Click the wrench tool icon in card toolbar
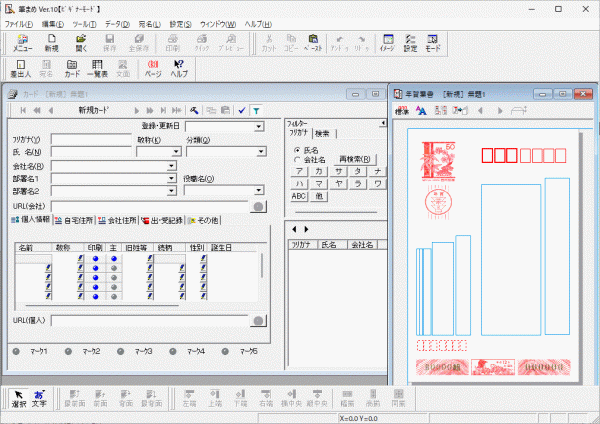The image size is (600, 424). point(194,111)
